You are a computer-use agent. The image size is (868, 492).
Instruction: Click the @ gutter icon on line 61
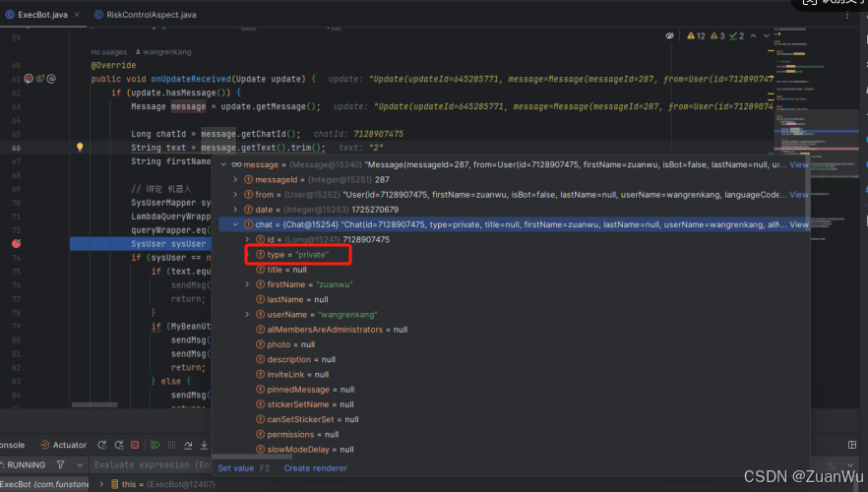[x=51, y=79]
